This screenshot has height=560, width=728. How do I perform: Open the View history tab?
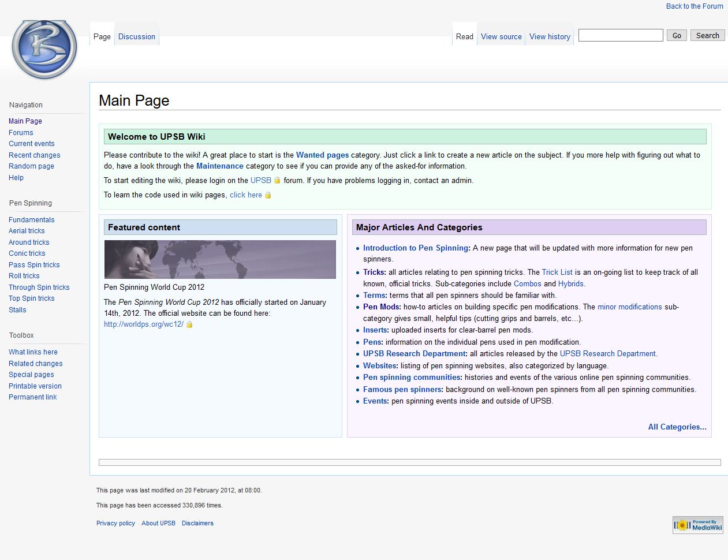click(549, 36)
